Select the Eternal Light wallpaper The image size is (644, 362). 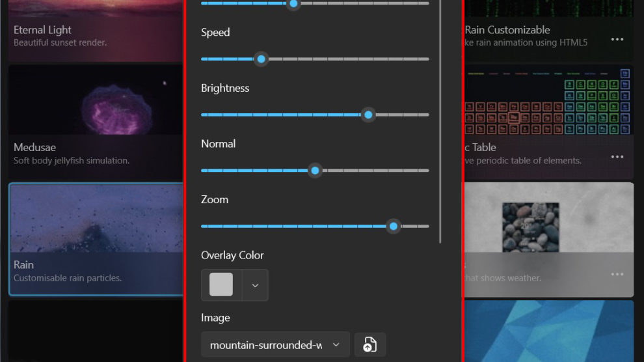tap(96, 31)
